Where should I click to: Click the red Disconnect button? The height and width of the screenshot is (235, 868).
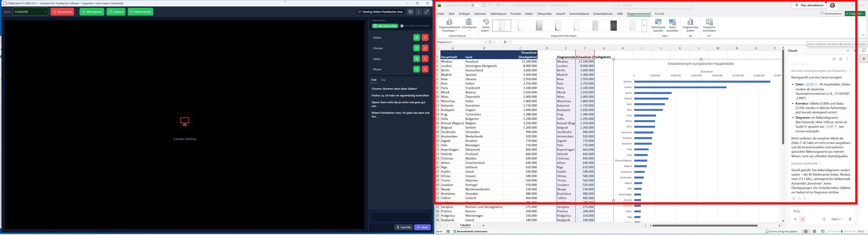click(x=62, y=12)
